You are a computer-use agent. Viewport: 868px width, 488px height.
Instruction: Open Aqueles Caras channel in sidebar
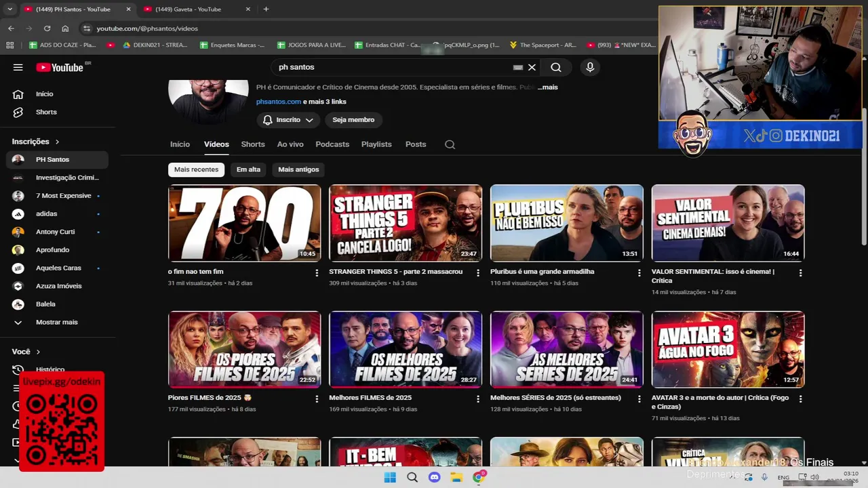coord(58,268)
